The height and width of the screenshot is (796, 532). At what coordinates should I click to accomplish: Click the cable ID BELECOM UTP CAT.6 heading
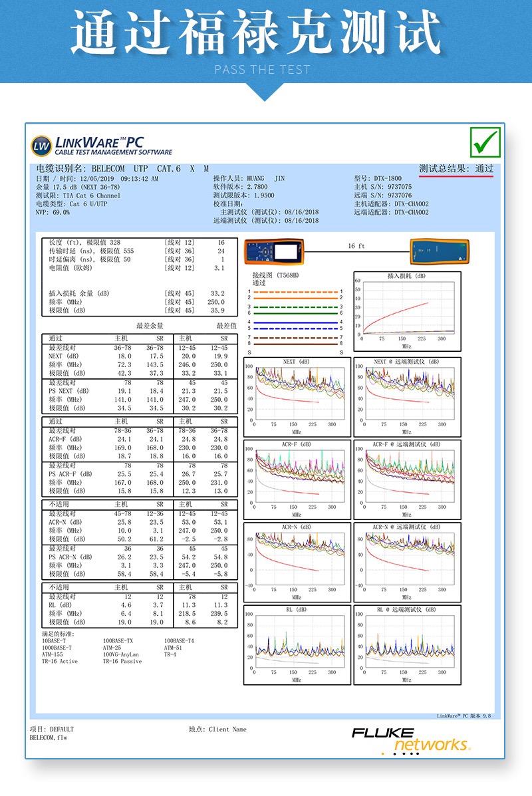pyautogui.click(x=122, y=168)
